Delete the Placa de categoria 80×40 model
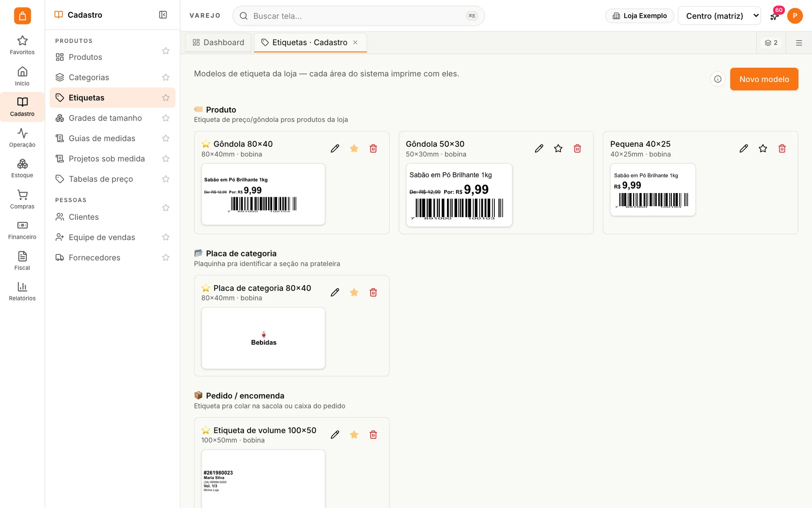This screenshot has width=812, height=508. [373, 293]
